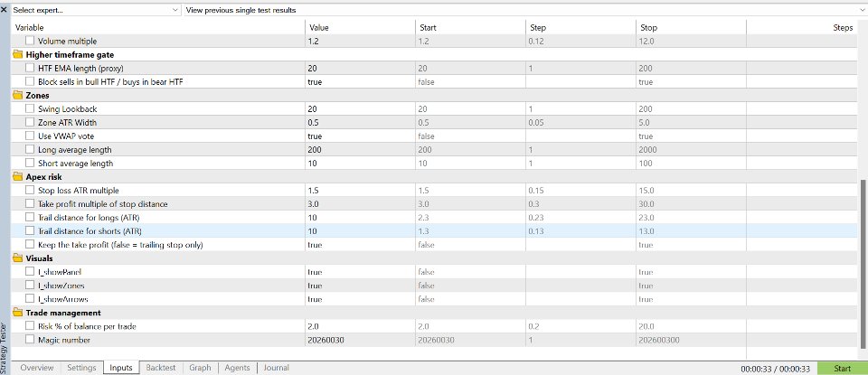
Task: Click Trail distance for shorts step 0.13
Action: [x=580, y=231]
